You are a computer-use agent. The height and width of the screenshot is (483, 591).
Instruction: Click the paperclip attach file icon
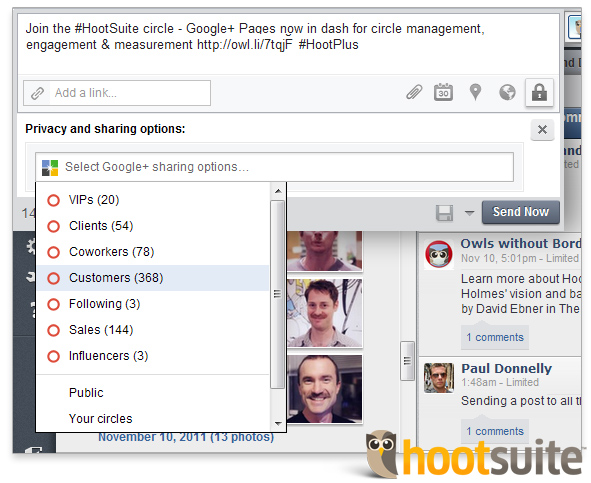(x=414, y=92)
